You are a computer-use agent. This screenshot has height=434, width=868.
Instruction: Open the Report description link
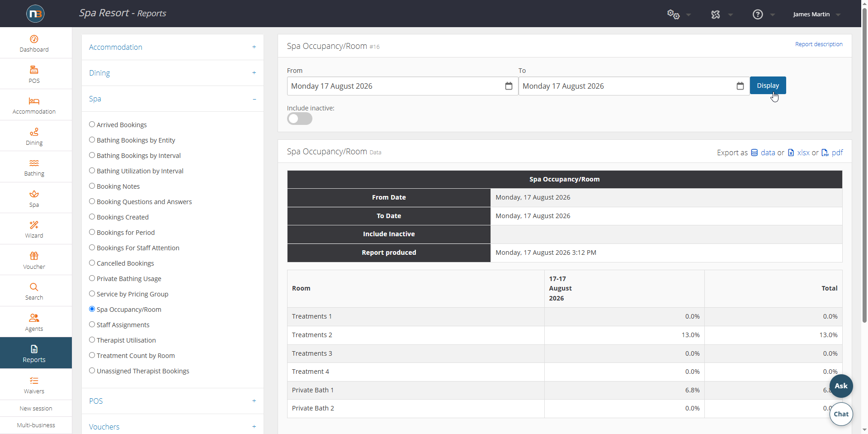point(819,44)
